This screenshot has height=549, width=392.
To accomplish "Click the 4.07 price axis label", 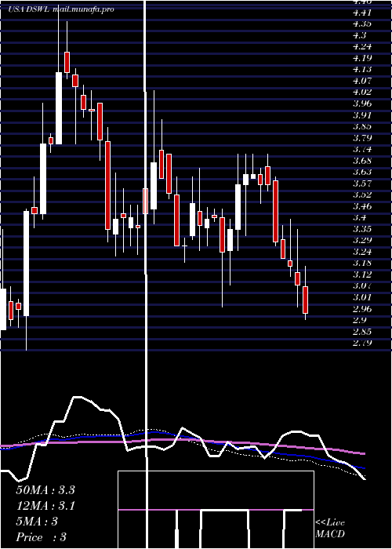I will click(x=362, y=82).
